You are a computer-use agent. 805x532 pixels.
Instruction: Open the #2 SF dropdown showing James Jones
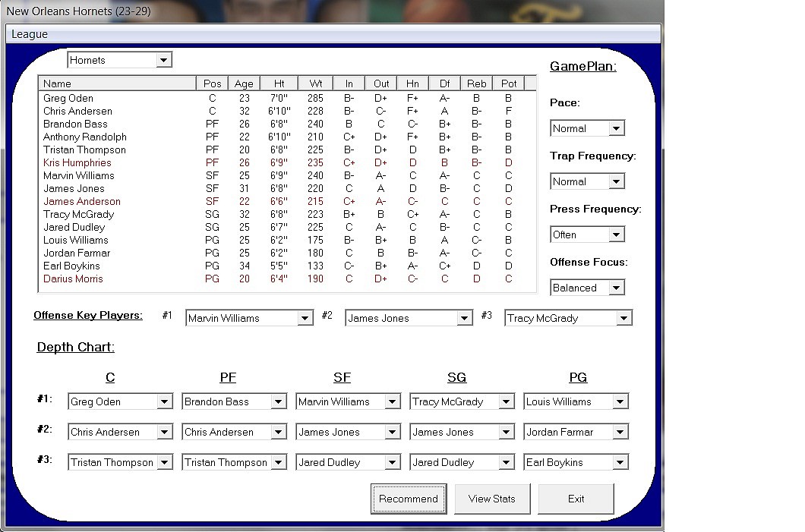tap(348, 432)
